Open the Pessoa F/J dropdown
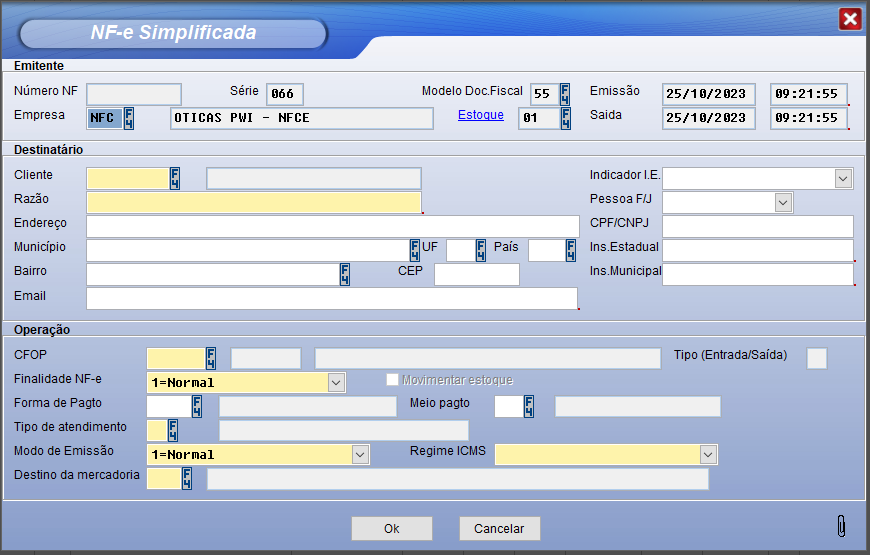870x555 pixels. tap(783, 203)
